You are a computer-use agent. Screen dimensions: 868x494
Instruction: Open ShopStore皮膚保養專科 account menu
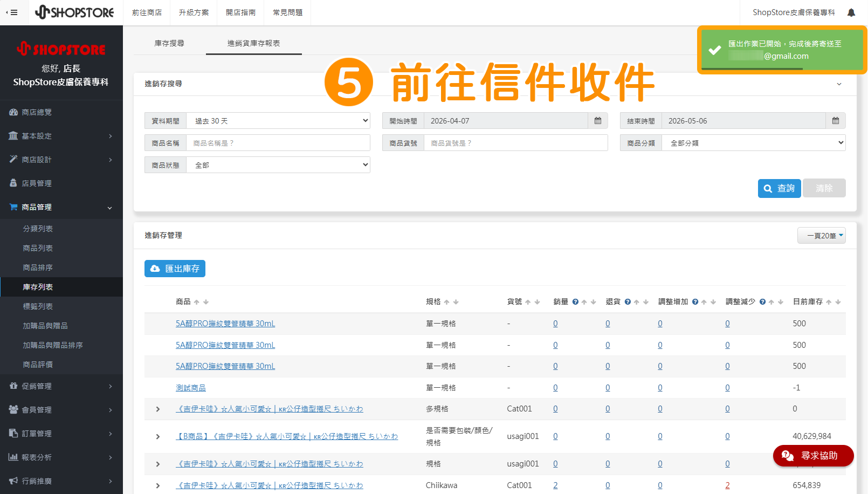[794, 12]
